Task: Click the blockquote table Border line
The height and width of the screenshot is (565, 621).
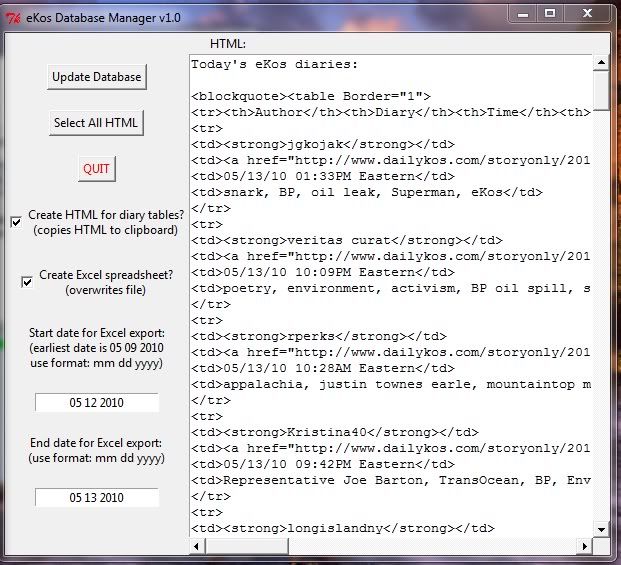Action: tap(311, 96)
